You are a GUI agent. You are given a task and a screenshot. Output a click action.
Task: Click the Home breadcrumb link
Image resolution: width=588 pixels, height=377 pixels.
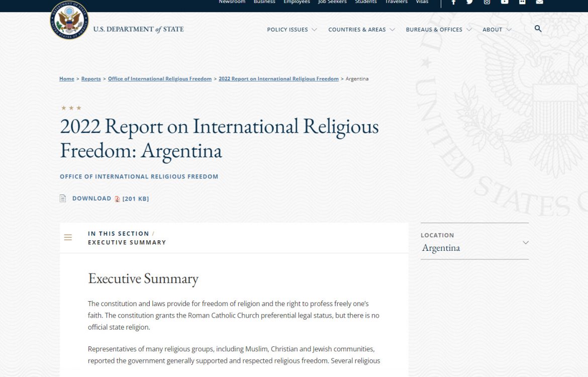pos(67,79)
